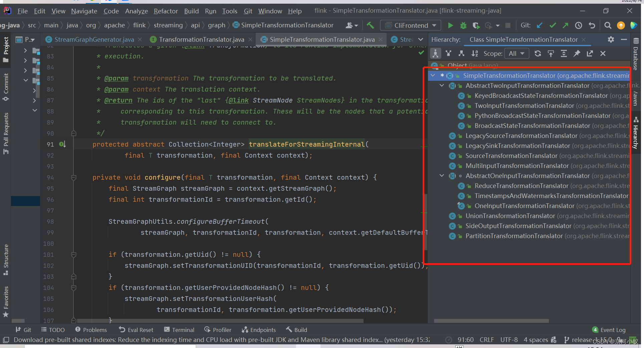Close Class SimpleTransformationTranslator hierarchy tab

[584, 39]
